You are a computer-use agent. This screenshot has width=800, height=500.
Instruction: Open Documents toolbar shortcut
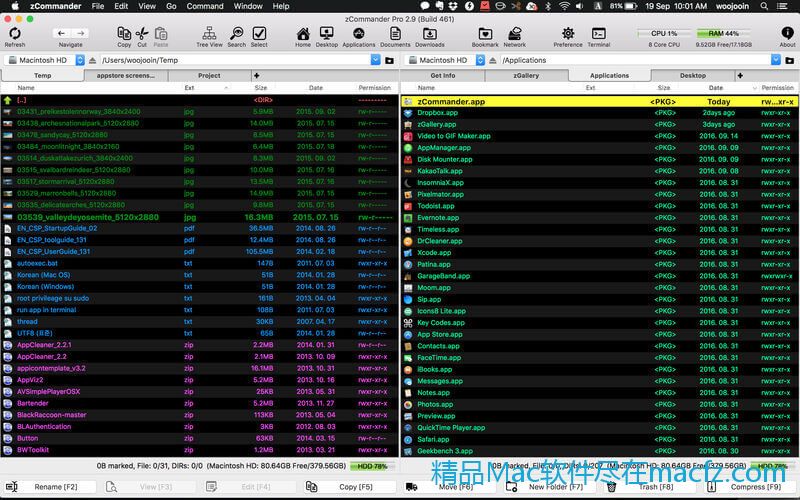point(395,34)
